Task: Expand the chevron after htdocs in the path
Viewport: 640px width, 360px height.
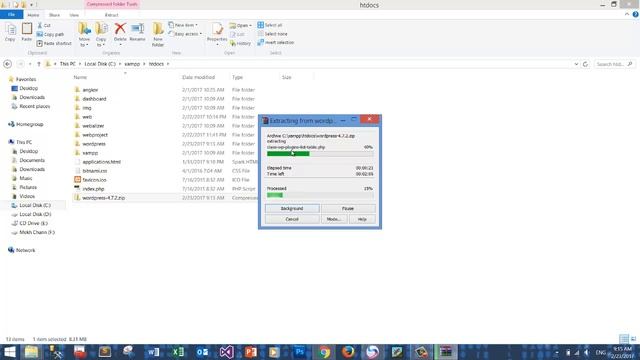Action: tap(168, 64)
